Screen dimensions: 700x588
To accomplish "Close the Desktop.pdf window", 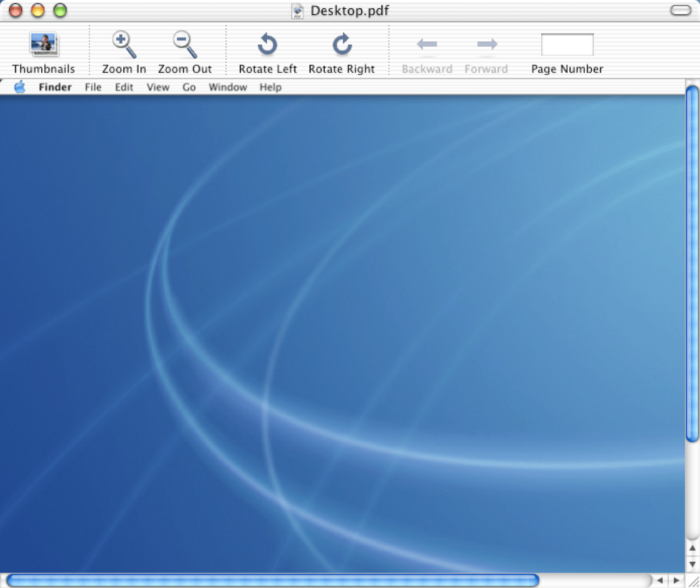I will click(16, 10).
